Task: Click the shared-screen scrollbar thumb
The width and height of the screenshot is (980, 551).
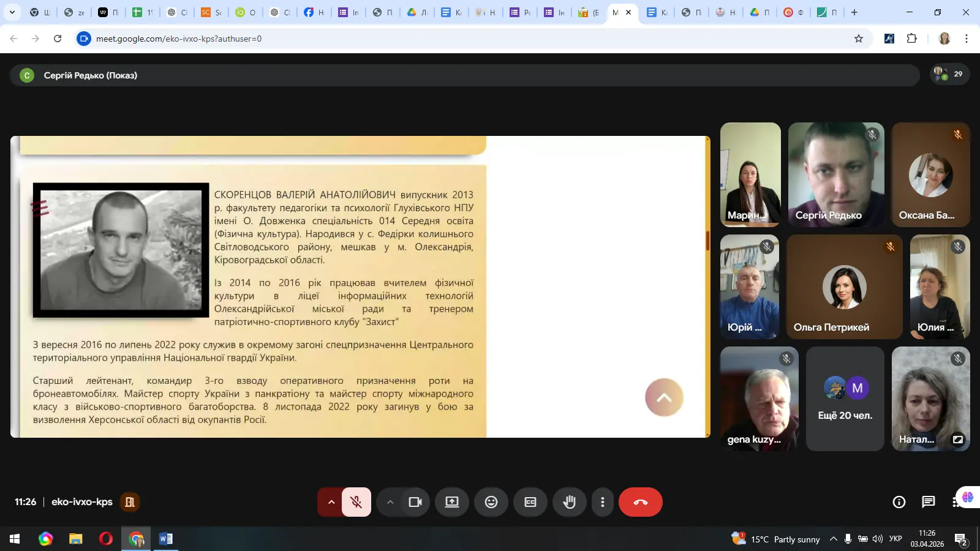Action: point(707,241)
